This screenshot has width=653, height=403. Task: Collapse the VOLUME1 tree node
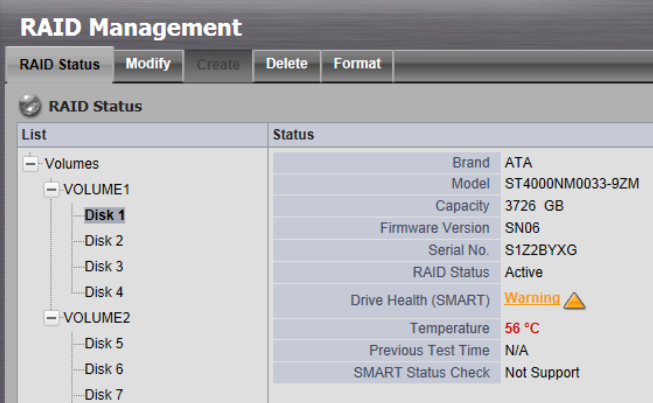(52, 189)
